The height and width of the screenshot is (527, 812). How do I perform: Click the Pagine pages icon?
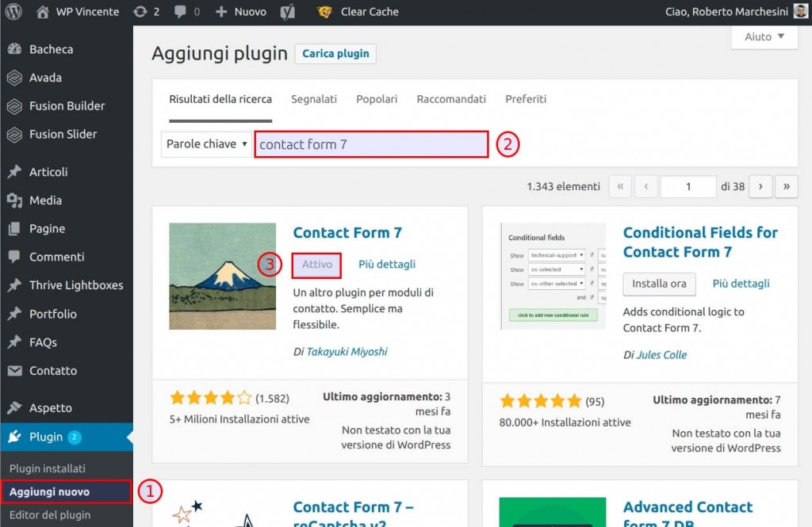point(14,229)
